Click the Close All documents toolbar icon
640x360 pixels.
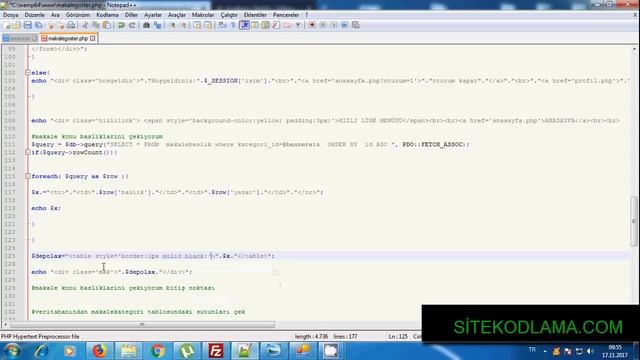coord(60,25)
